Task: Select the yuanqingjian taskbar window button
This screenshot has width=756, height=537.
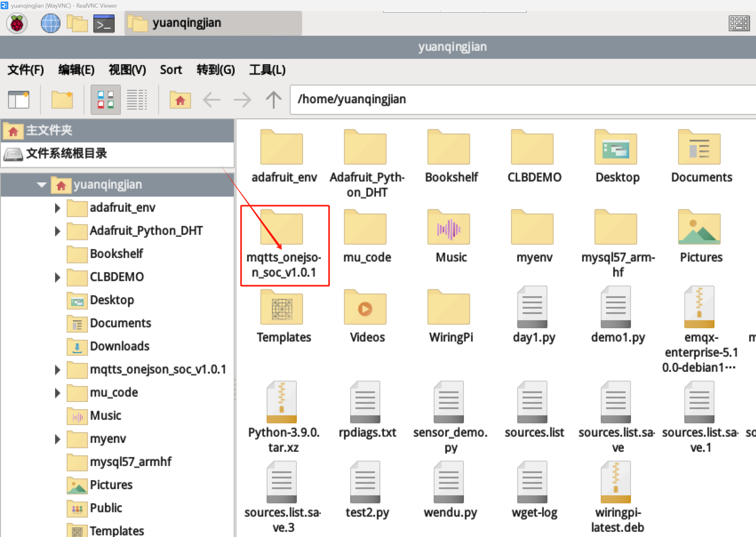Action: click(213, 23)
